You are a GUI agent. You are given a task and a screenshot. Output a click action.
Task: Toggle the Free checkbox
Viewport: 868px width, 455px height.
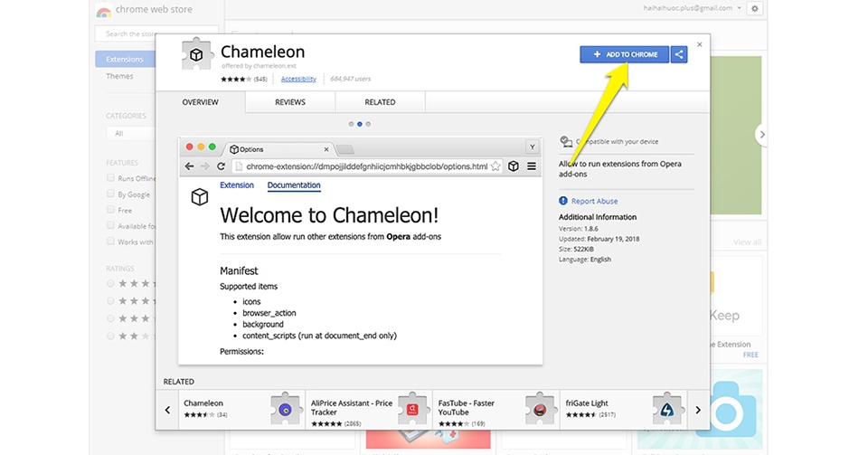coord(110,209)
